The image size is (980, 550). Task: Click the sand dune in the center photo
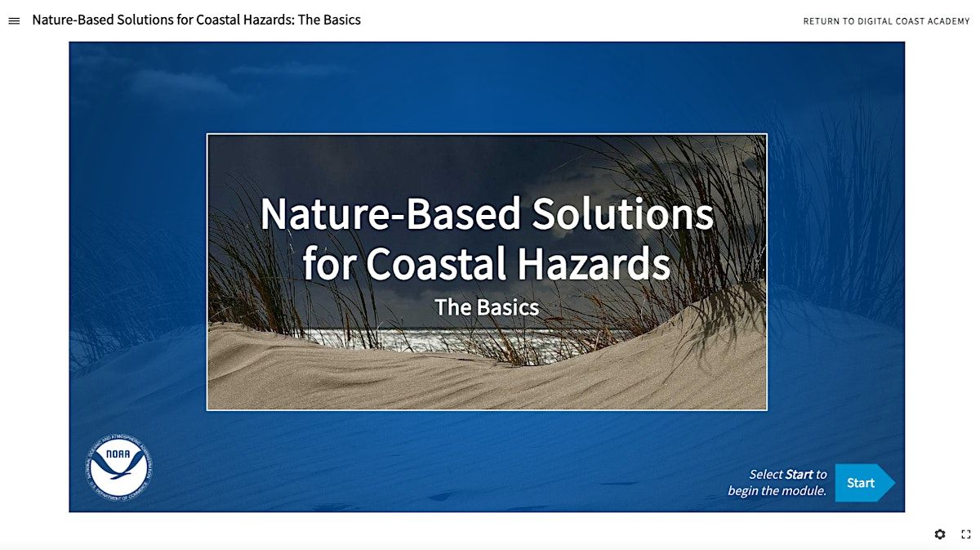(490, 380)
